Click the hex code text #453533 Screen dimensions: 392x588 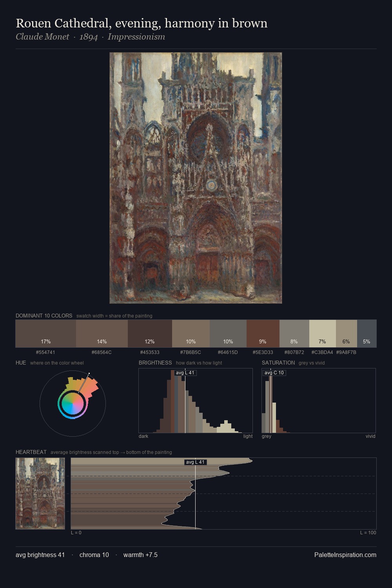[x=150, y=352]
